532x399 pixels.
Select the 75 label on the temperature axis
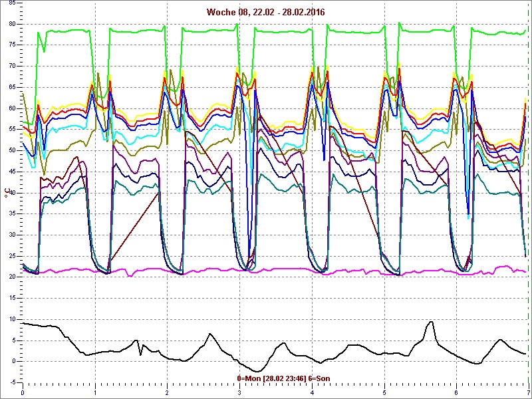12,45
